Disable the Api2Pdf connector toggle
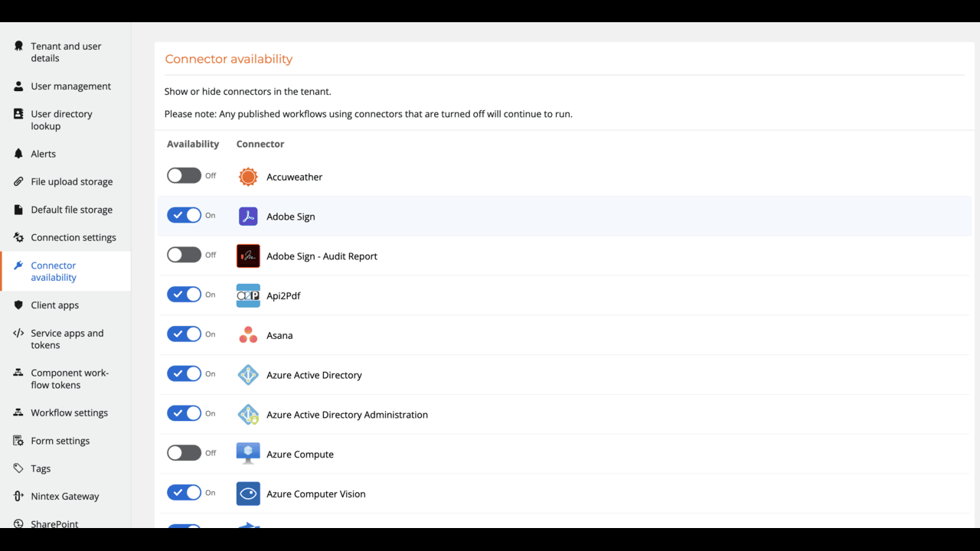Image resolution: width=980 pixels, height=551 pixels. (x=184, y=295)
